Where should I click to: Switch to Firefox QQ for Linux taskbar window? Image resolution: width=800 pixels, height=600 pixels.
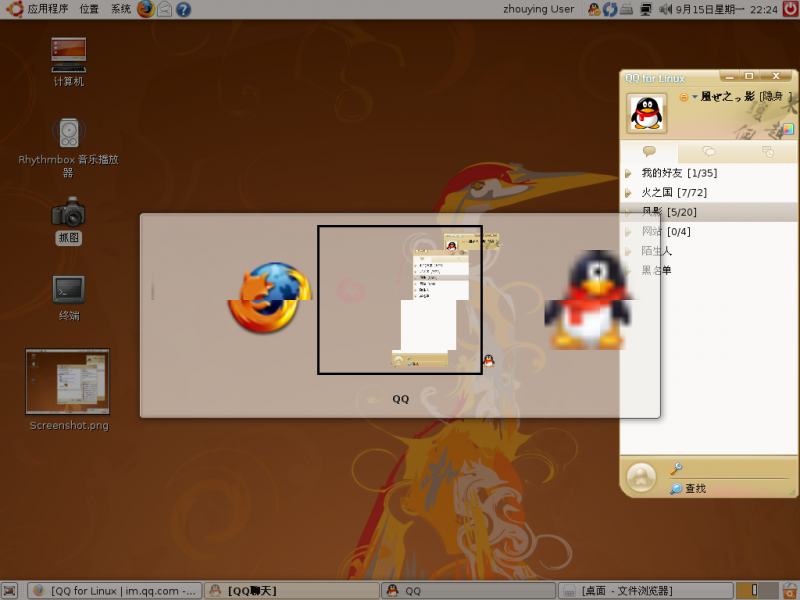(x=115, y=590)
